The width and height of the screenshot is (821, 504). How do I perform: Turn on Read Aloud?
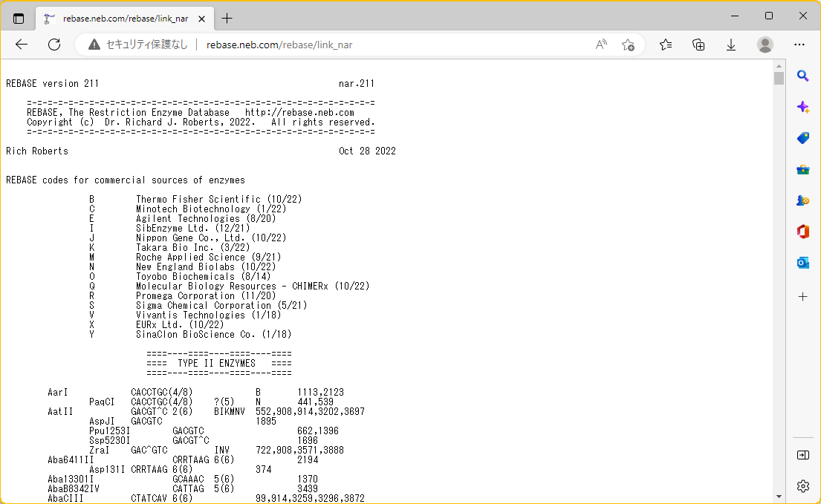pyautogui.click(x=601, y=45)
